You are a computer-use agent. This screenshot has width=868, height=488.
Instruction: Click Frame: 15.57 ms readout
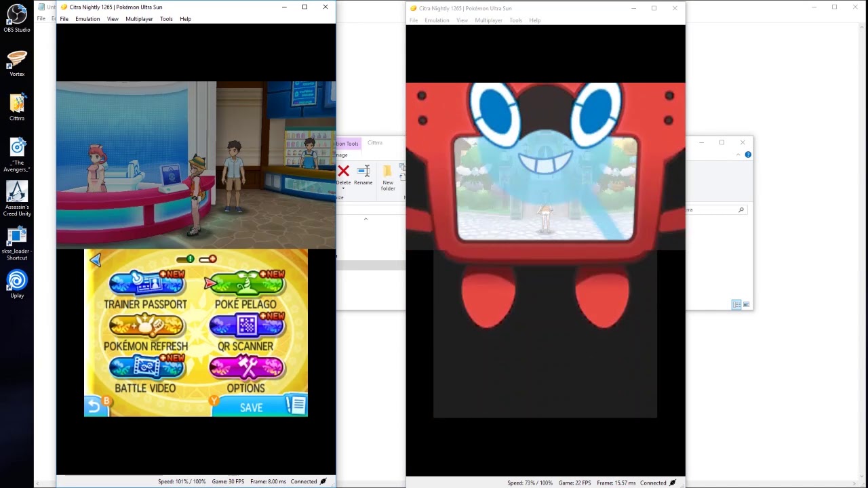(x=616, y=483)
